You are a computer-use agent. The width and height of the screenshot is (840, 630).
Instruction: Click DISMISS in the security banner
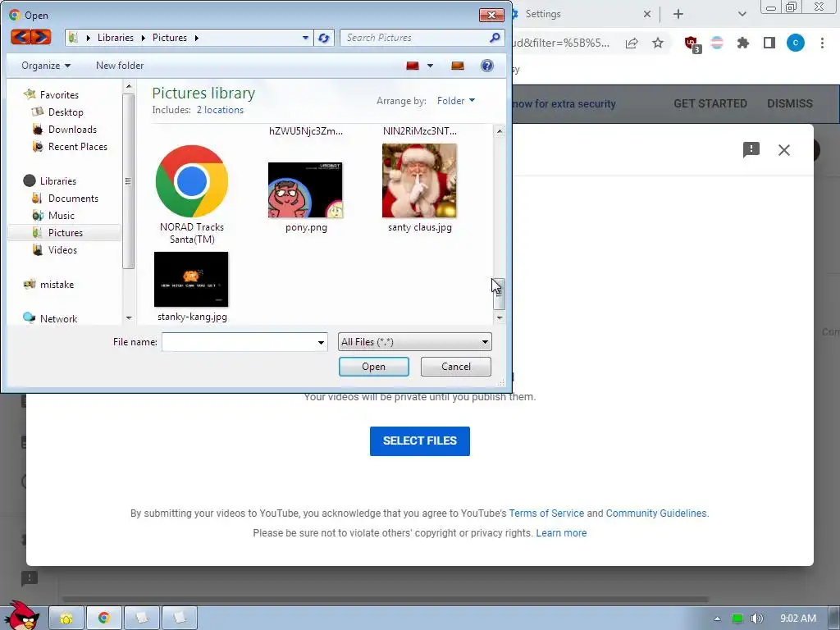(790, 103)
